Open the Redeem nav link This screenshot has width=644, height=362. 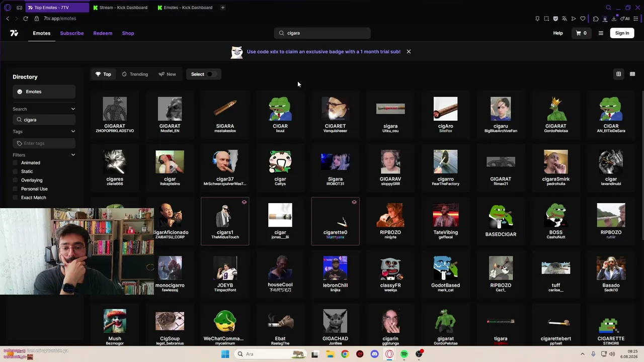[x=103, y=33]
